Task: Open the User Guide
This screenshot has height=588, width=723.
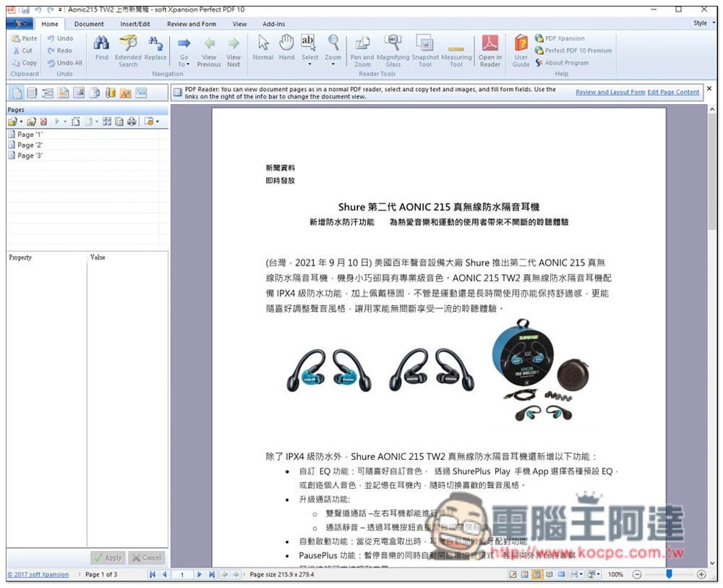Action: (521, 51)
